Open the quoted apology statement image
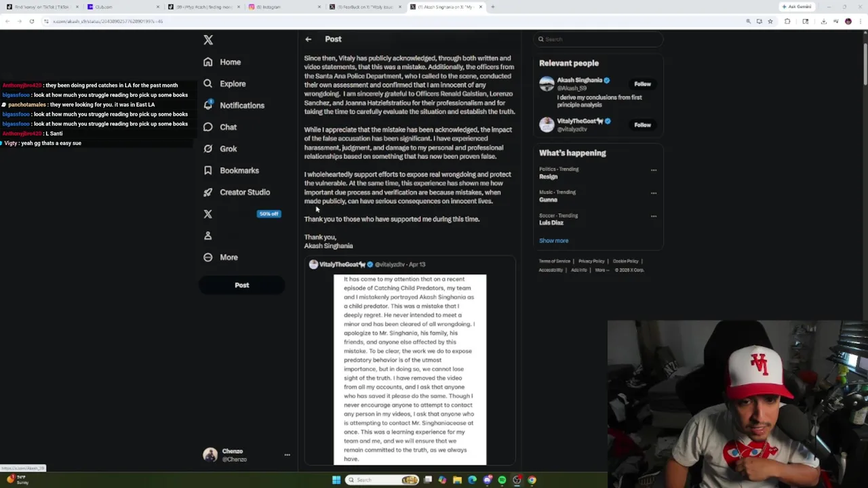Viewport: 868px width, 488px height. 410,369
